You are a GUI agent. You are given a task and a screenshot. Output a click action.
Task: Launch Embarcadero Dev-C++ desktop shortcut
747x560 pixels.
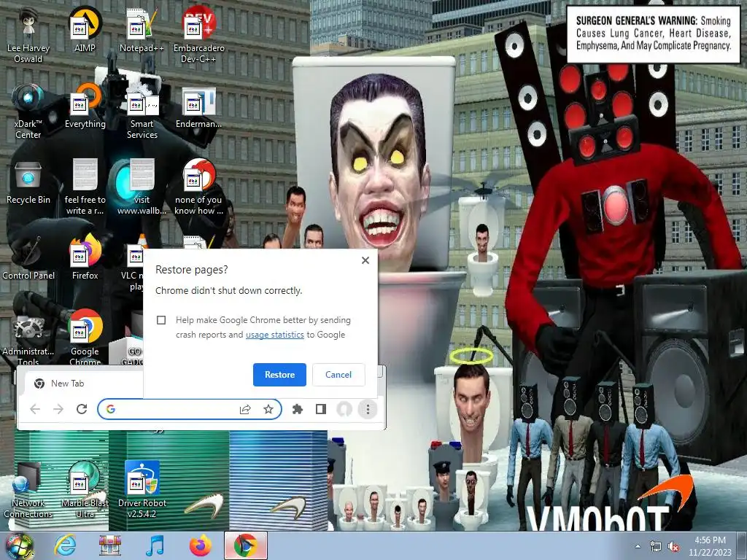198,36
